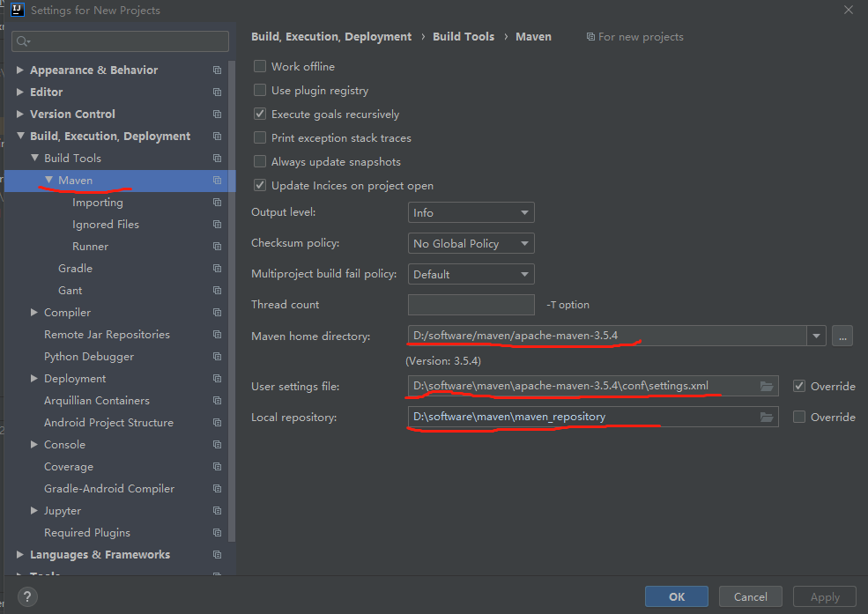Uncheck Execute goals recursively
Screen dimensions: 868x614
coord(260,114)
